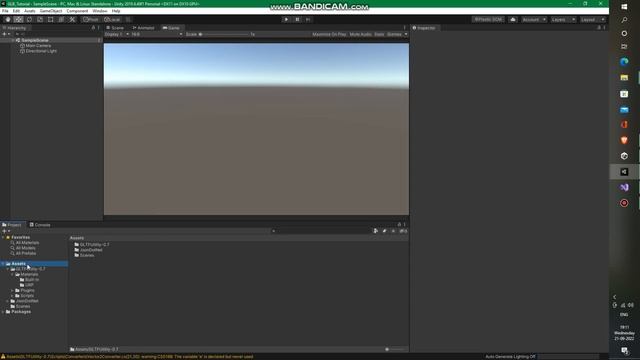Click the Pause button

297,19
